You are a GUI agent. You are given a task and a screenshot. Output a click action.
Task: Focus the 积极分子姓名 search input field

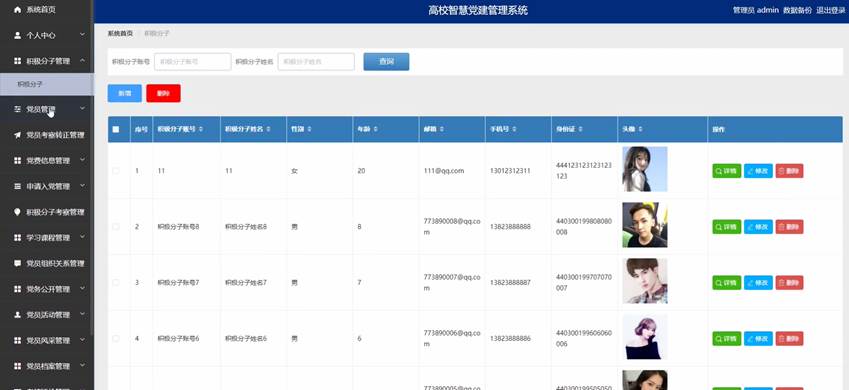pos(316,62)
